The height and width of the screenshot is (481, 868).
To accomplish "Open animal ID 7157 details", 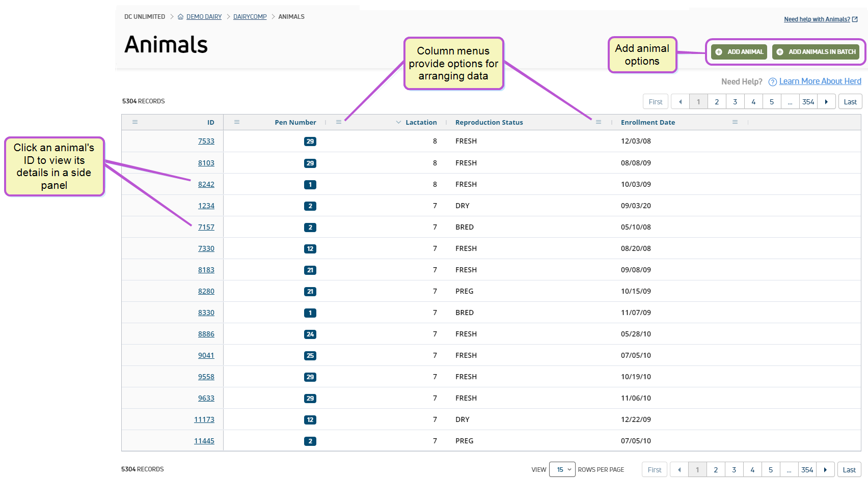I will (x=206, y=228).
